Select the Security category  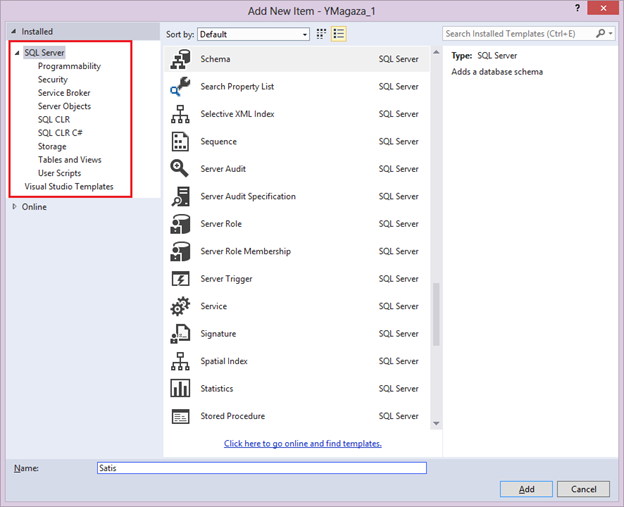[53, 79]
